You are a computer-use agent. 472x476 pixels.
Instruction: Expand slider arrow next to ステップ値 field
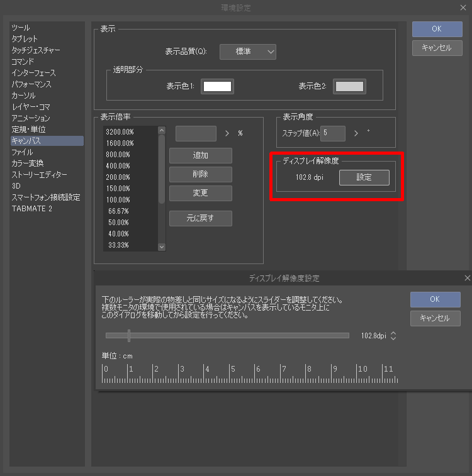356,133
